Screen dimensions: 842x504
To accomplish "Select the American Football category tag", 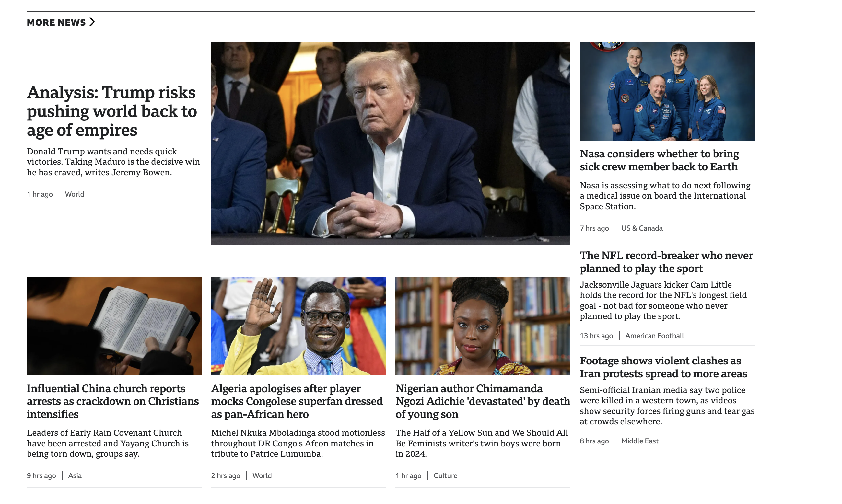I will coord(654,336).
